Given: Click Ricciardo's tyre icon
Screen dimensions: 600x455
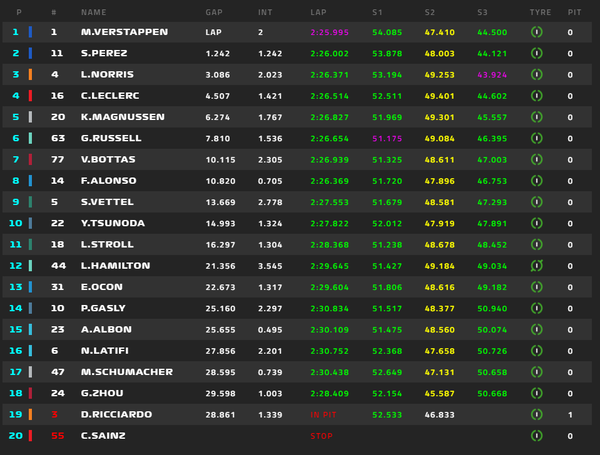Looking at the screenshot, I should tap(536, 414).
